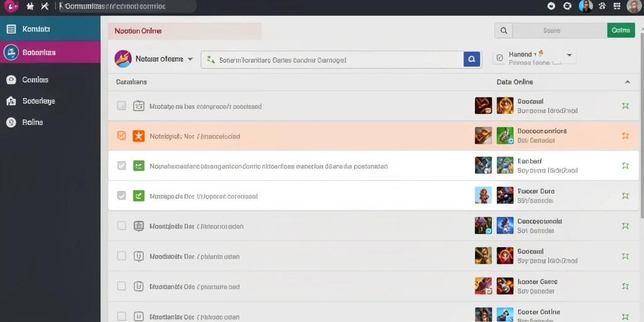Click the refresh circle icon in the top bar

click(x=568, y=6)
